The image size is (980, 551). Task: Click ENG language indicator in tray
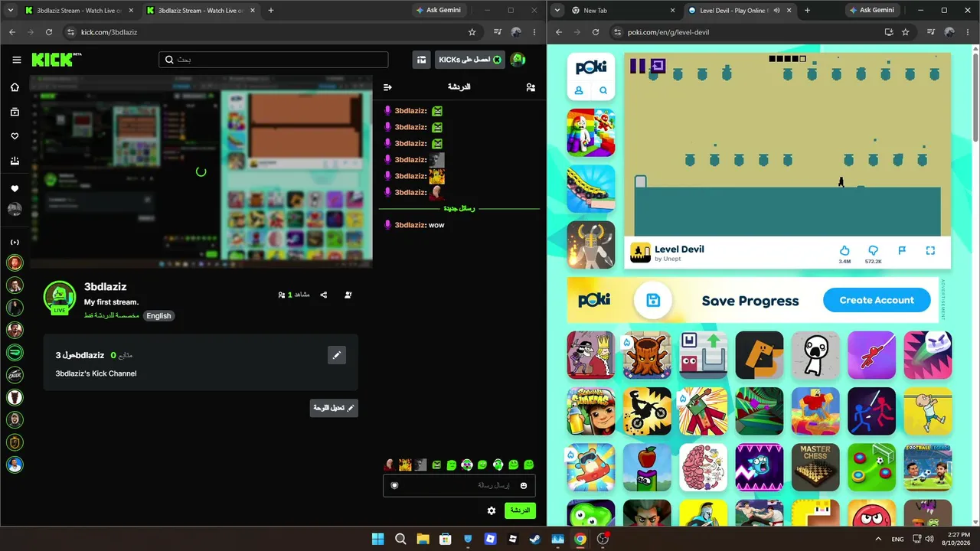coord(897,539)
